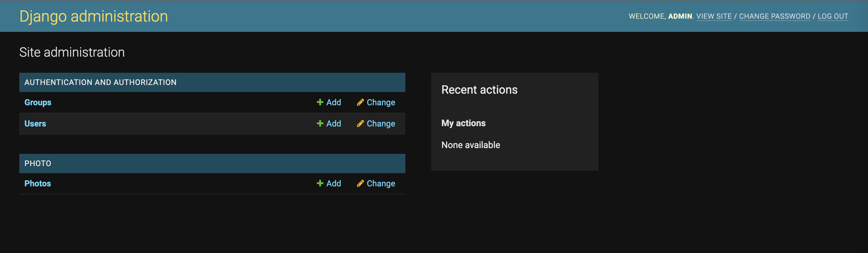Click the Recent actions heading
The image size is (868, 253).
(x=479, y=90)
